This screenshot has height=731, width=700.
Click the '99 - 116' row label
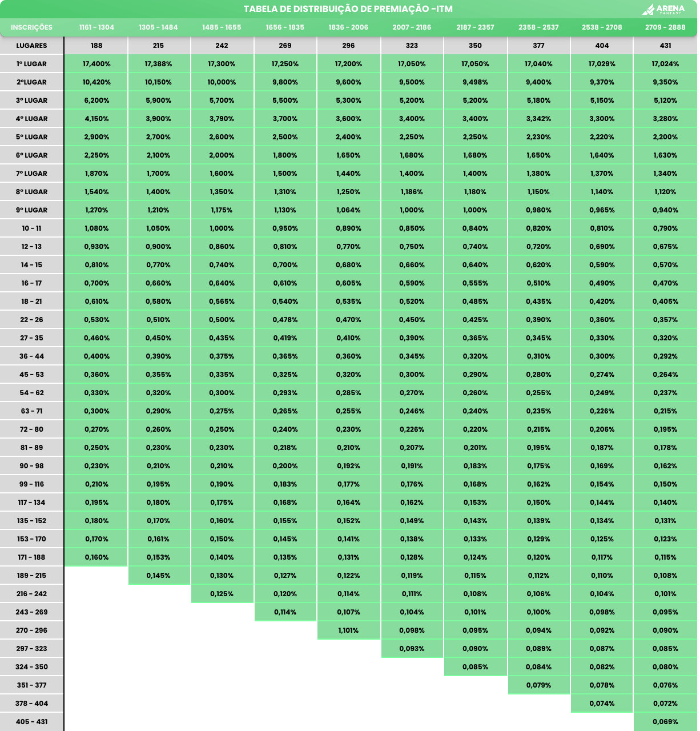pos(31,484)
